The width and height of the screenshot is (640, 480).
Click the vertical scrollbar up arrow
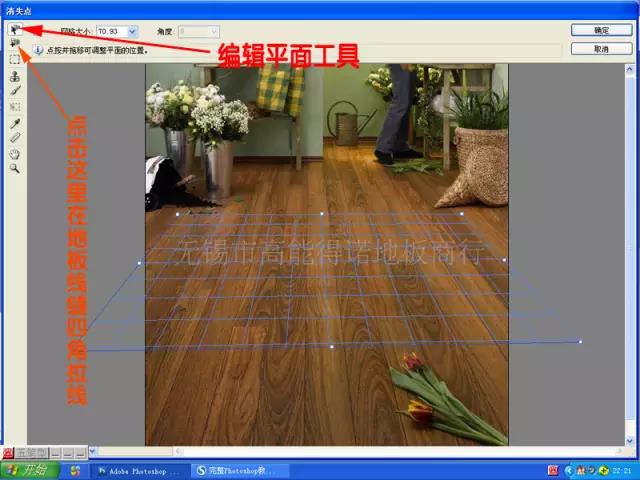pos(629,69)
